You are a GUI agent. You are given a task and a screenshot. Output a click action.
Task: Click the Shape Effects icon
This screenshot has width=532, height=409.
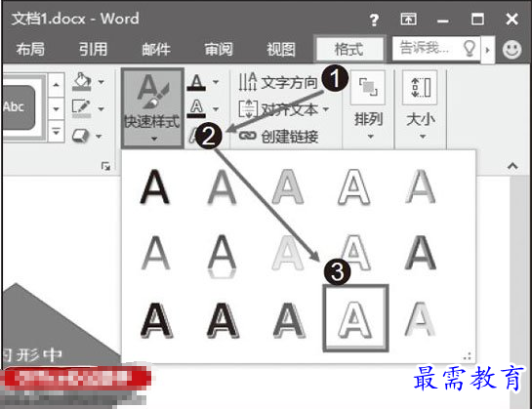[x=80, y=136]
